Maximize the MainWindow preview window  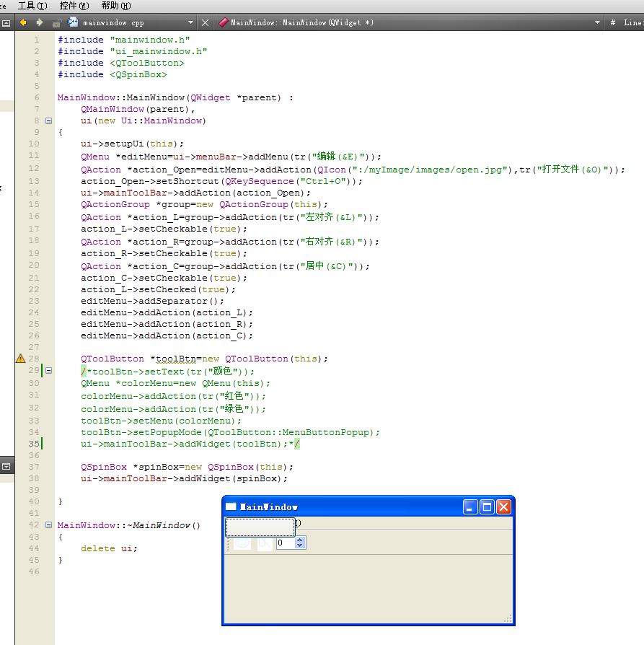pos(487,506)
